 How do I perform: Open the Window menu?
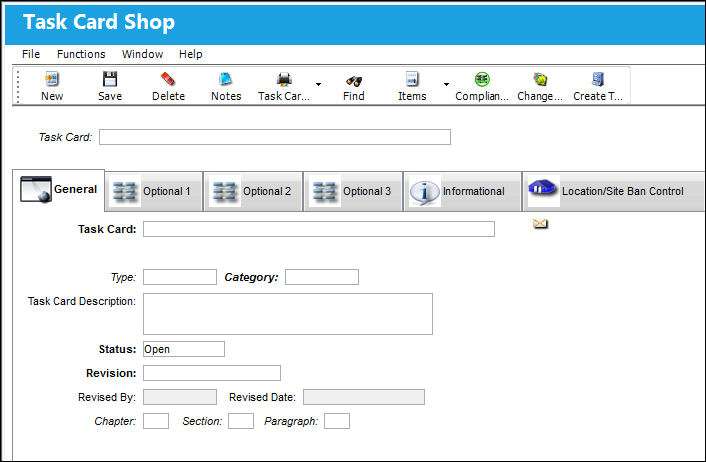click(142, 54)
